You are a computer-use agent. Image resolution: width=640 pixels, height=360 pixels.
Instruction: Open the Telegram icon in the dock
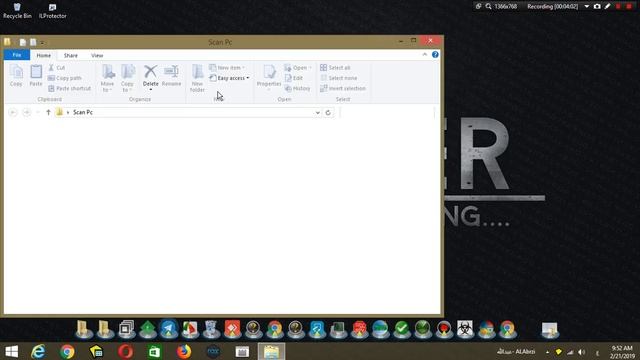pos(169,329)
